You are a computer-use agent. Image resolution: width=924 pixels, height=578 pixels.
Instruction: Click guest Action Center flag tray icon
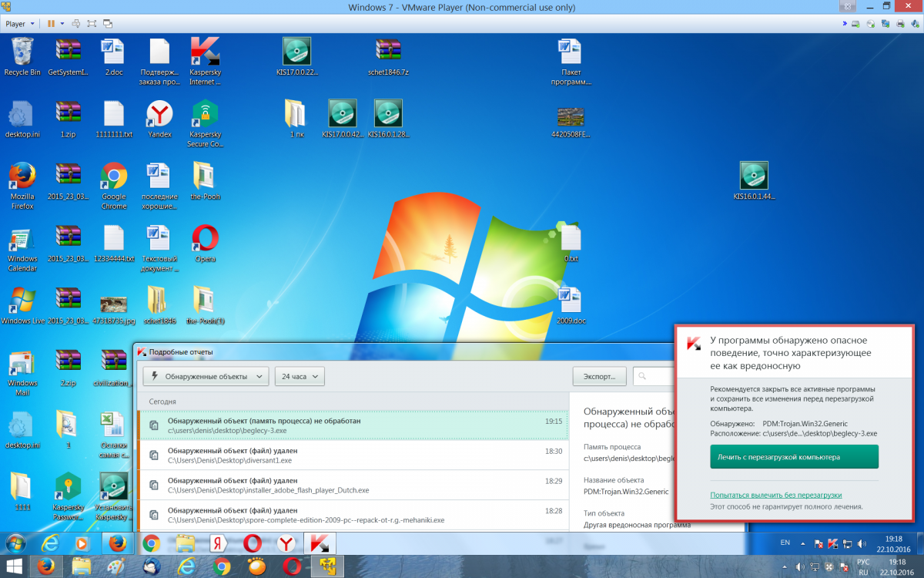point(819,543)
